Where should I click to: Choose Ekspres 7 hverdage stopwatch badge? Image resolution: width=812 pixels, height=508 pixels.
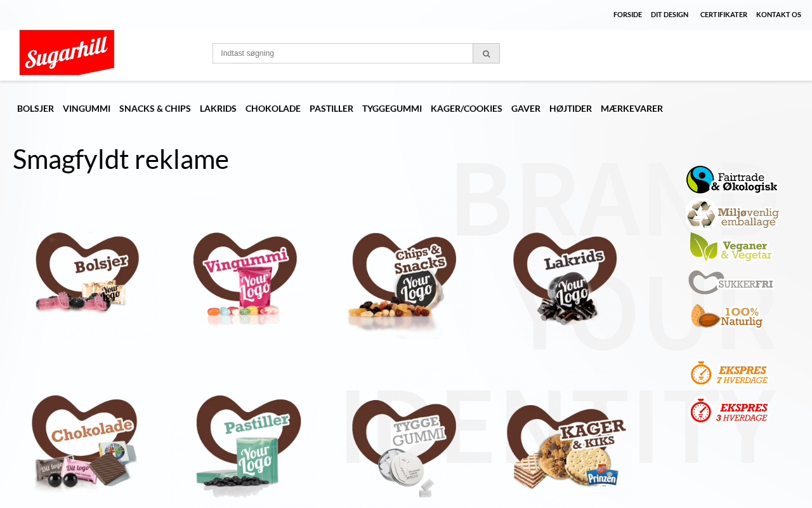(x=729, y=373)
